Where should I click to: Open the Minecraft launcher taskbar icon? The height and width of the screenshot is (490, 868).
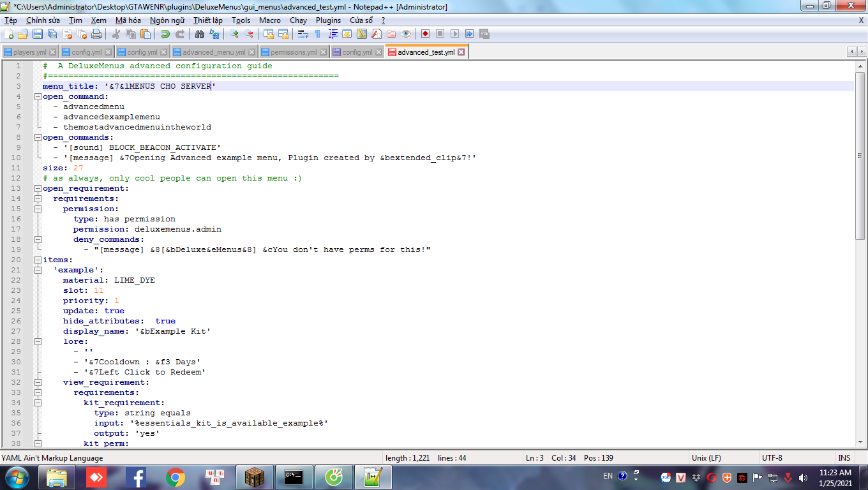(x=255, y=477)
